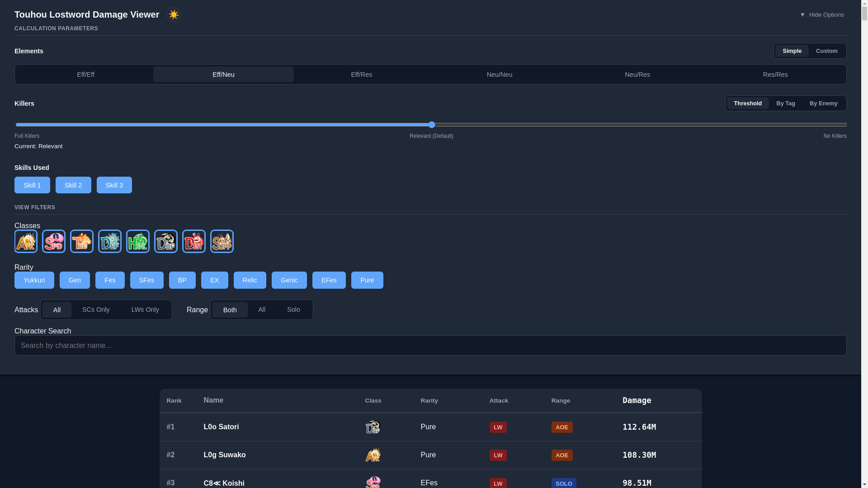Toggle the ATK class filter icon
The height and width of the screenshot is (488, 868).
tap(26, 241)
